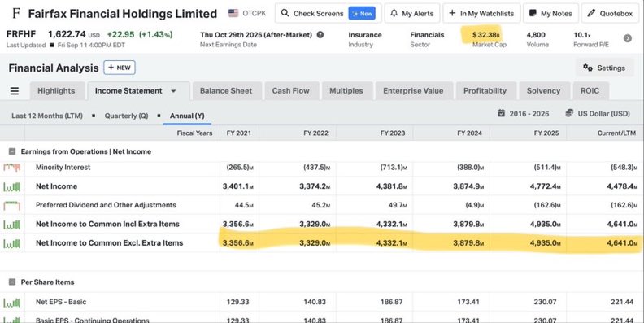This screenshot has height=323, width=644.
Task: Click Net Income FY 2025 value 4,772.4M
Action: (x=545, y=186)
